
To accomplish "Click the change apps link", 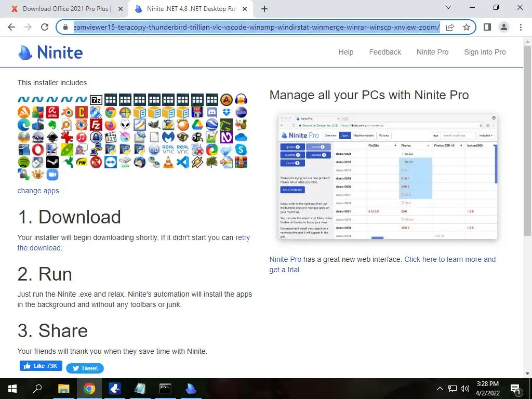I will (38, 191).
